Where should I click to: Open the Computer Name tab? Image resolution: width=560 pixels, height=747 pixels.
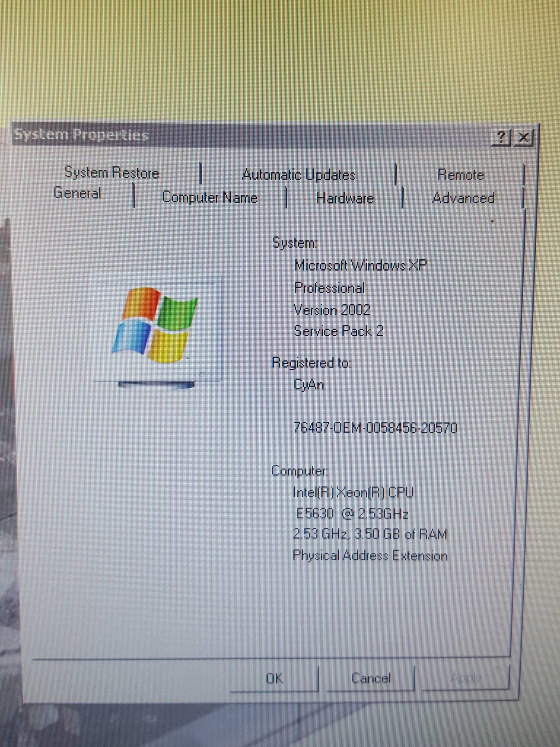210,198
